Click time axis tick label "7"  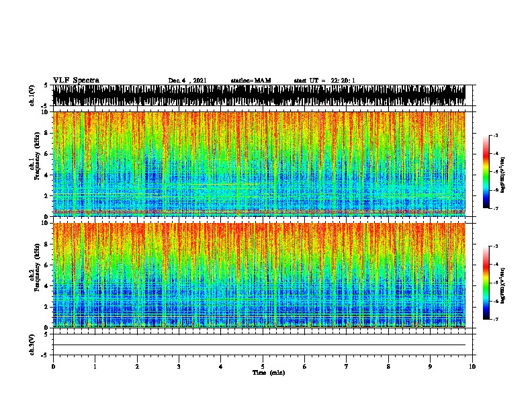347,367
